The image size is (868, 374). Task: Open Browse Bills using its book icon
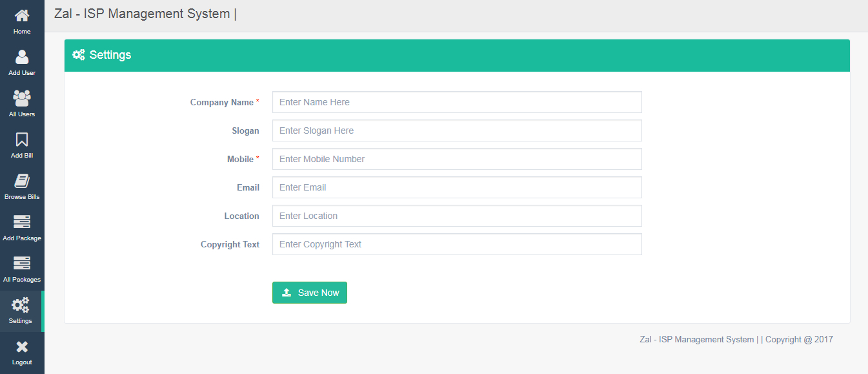pyautogui.click(x=21, y=182)
